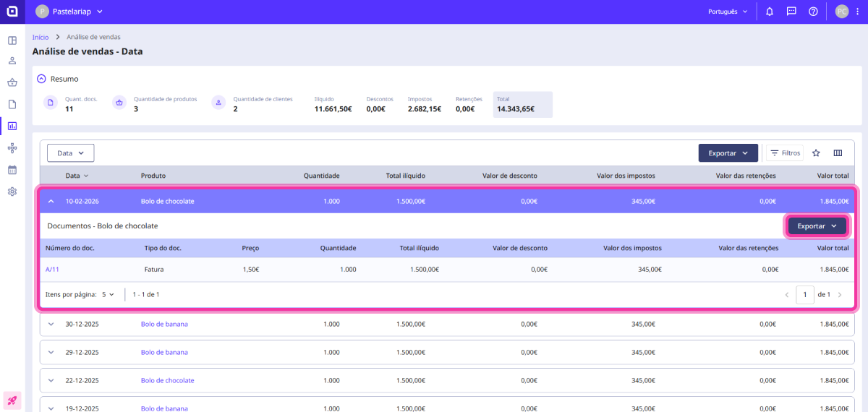Open the Data grouping dropdown

pyautogui.click(x=70, y=153)
